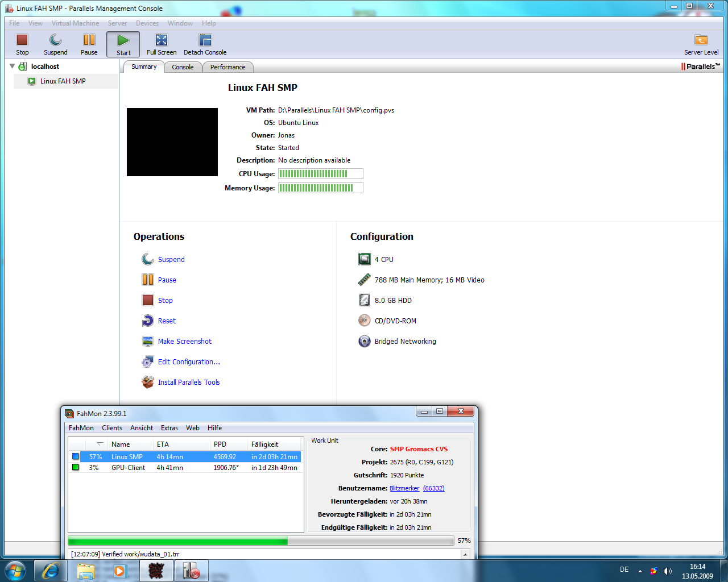Click the 4 CPU configuration icon

point(365,259)
